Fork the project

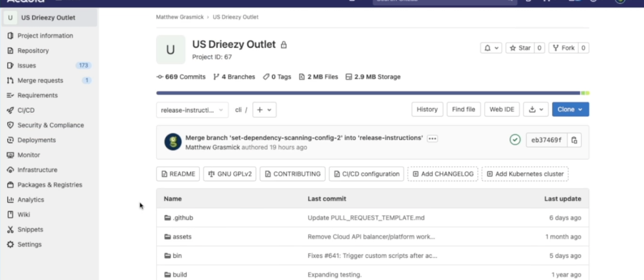pos(564,48)
